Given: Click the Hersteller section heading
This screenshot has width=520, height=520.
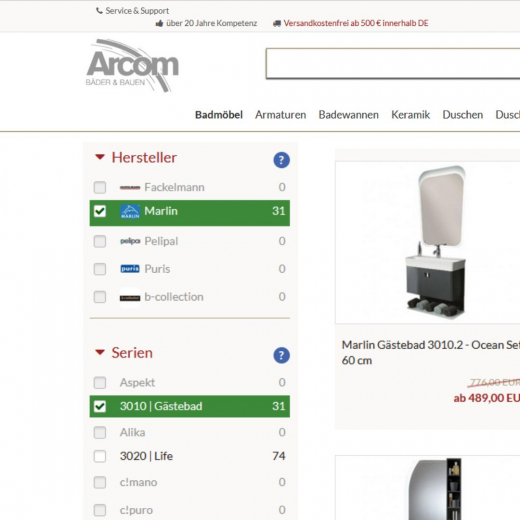Looking at the screenshot, I should point(144,158).
